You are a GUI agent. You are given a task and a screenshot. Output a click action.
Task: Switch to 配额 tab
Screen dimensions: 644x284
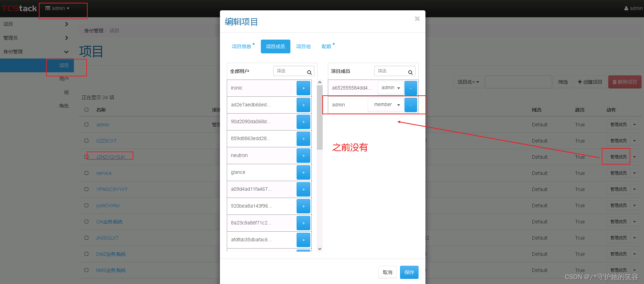pos(327,46)
